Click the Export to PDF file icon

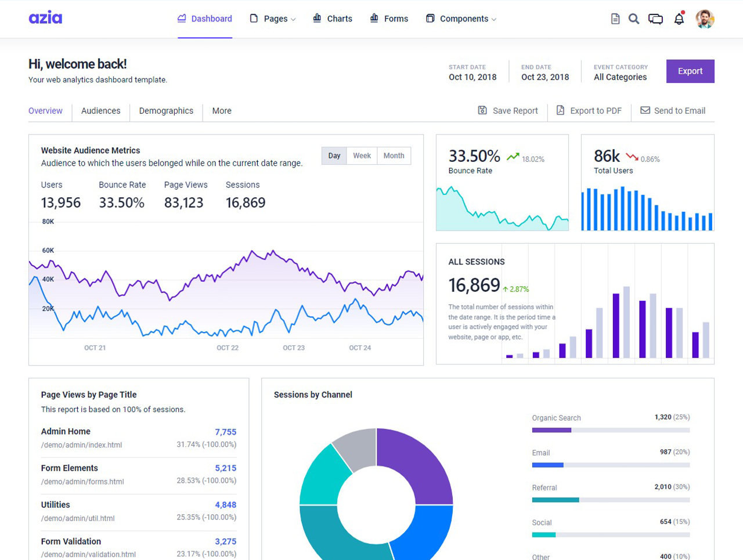point(560,110)
